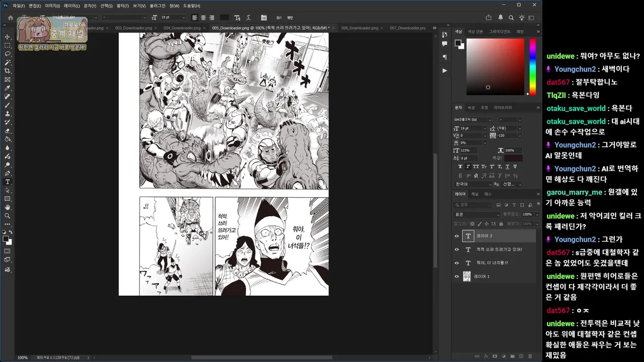
Task: Click the hue spectrum slider
Action: [532, 66]
